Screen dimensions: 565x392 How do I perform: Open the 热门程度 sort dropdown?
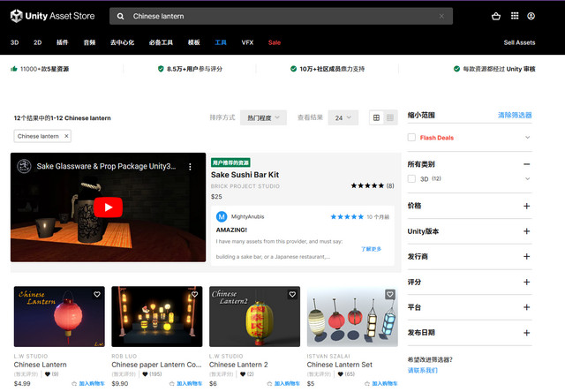coord(263,117)
